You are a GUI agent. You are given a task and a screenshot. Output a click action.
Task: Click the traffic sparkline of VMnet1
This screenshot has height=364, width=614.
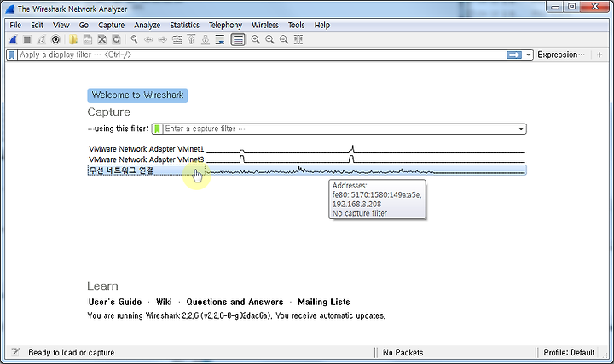click(366, 149)
